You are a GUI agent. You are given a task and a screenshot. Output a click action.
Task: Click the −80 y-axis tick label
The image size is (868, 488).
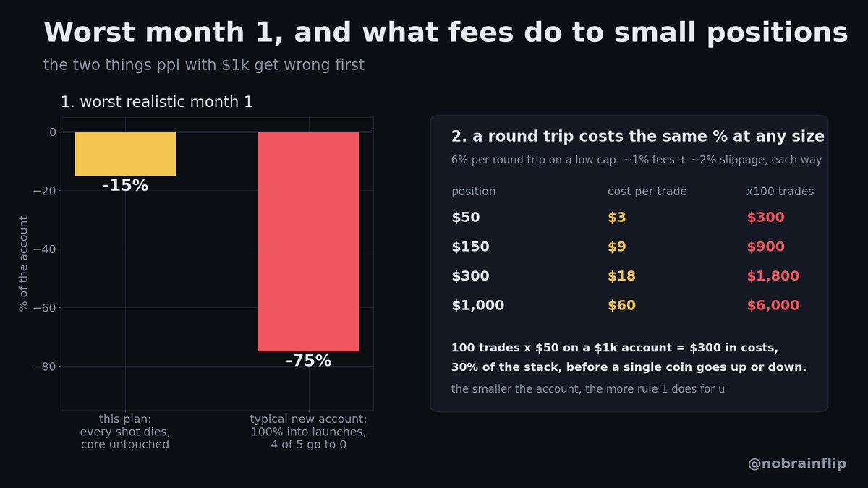point(45,367)
